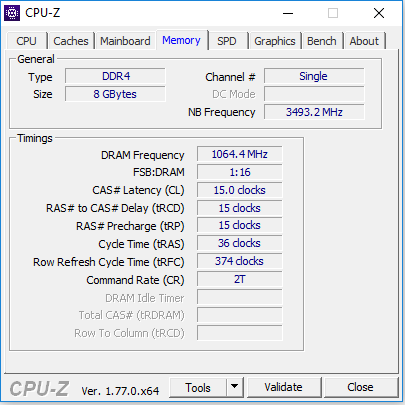405x405 pixels.
Task: Switch to the CPU tab
Action: coord(26,41)
